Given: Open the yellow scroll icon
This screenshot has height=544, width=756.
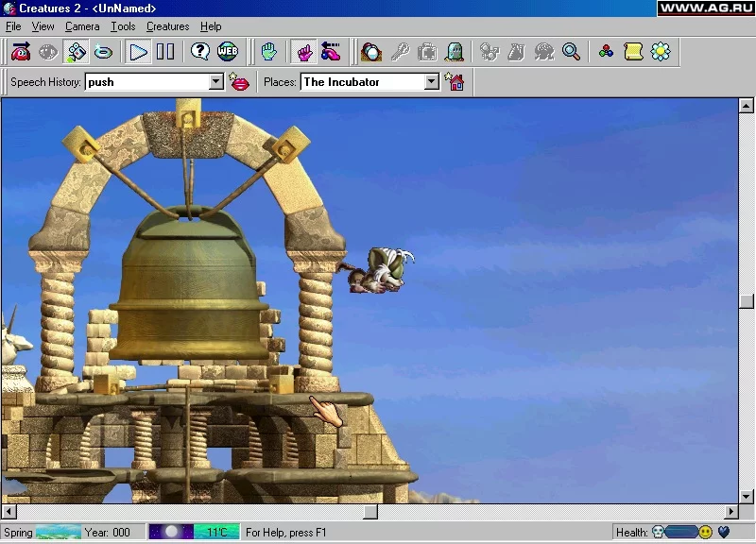Looking at the screenshot, I should pos(633,52).
